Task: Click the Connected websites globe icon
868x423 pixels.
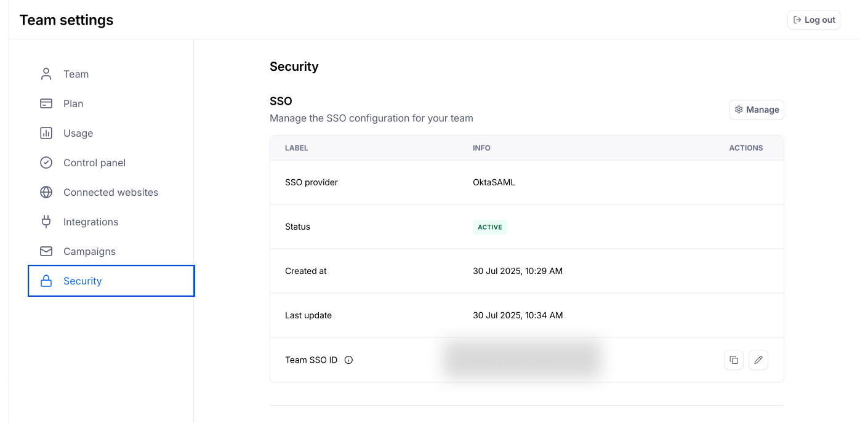Action: point(46,192)
